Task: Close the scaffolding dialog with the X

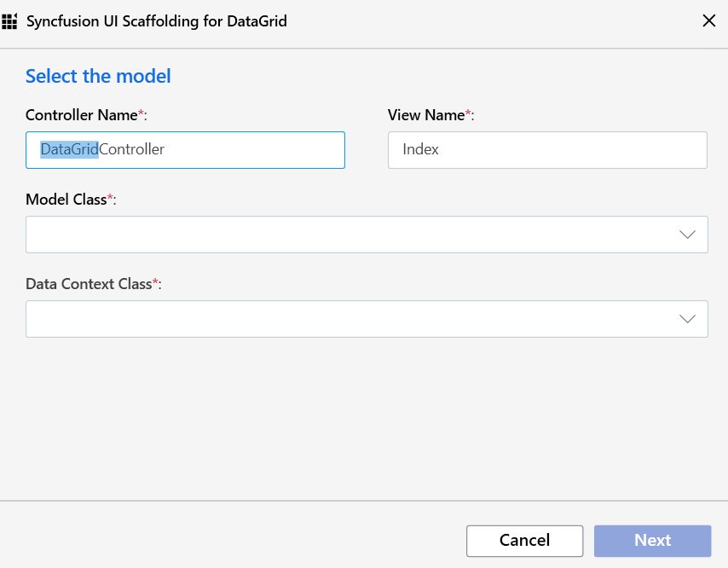Action: 709,20
